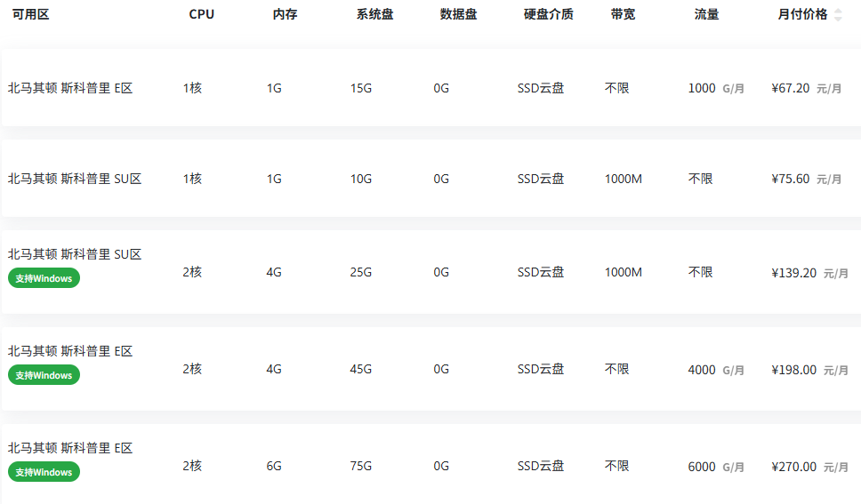Click the ¥270.00 price
This screenshot has height=504, width=861.
click(793, 467)
